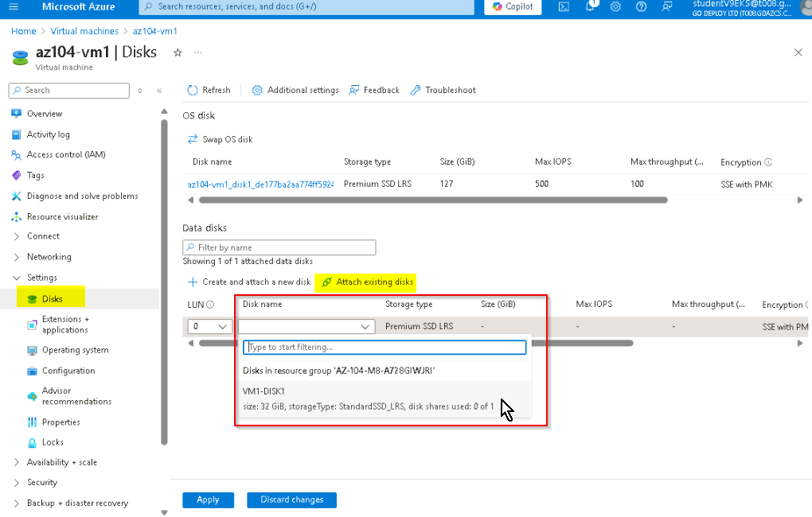Screen dimensions: 812x517
Task: Open Activity log in the sidebar
Action: [48, 134]
